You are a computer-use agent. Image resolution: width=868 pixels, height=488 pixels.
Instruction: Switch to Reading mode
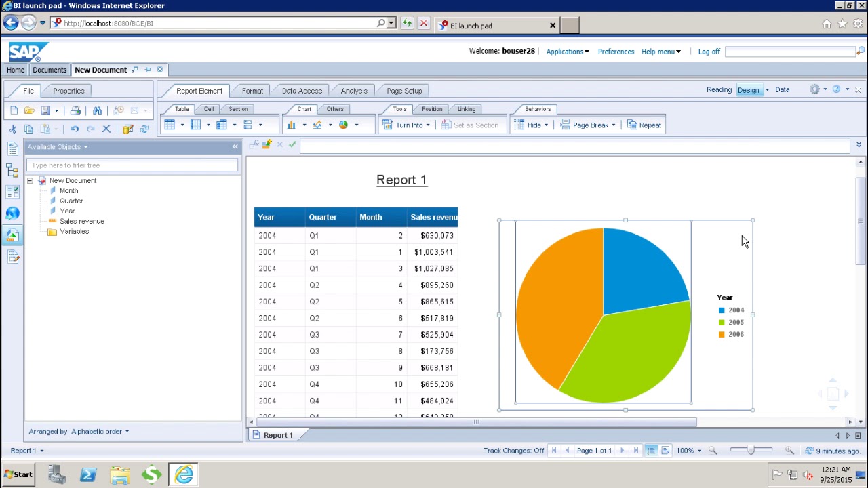coord(719,90)
